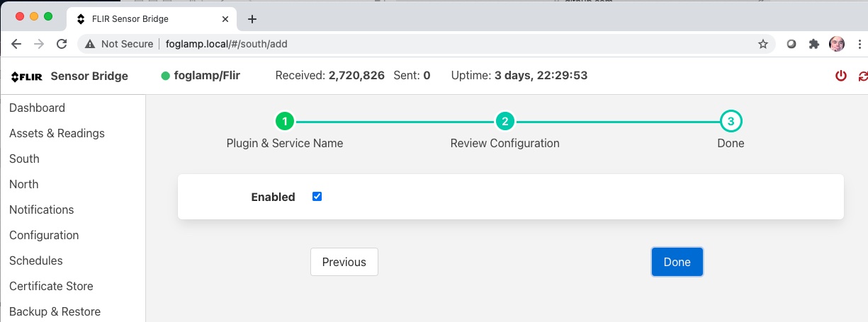
Task: Reload the page using browser refresh
Action: click(x=62, y=44)
